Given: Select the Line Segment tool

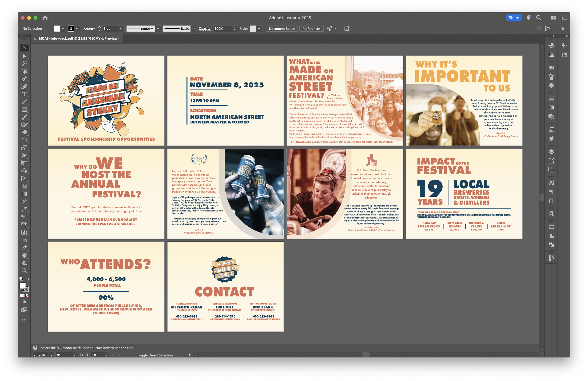Looking at the screenshot, I should 24,102.
